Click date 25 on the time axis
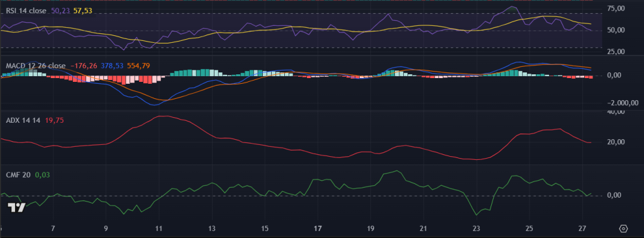This screenshot has width=644, height=238. click(529, 228)
